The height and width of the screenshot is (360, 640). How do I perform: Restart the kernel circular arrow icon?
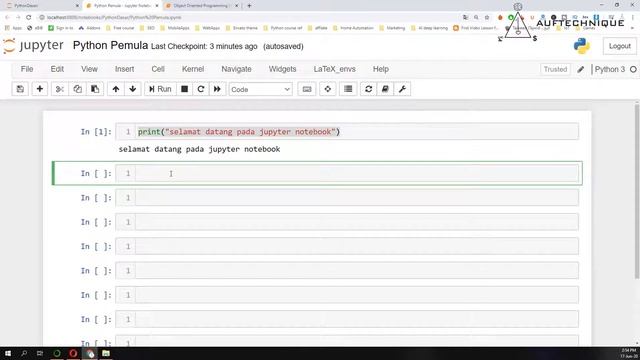[x=200, y=89]
